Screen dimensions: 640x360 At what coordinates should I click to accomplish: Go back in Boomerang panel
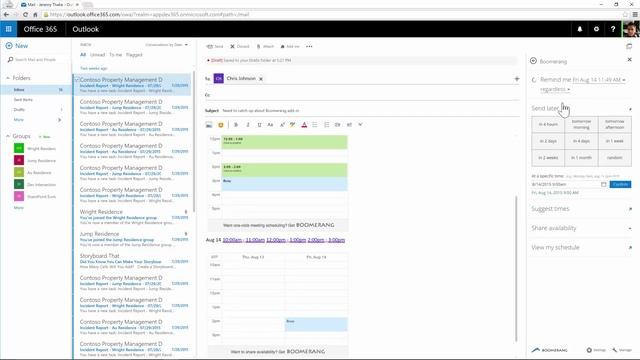533,61
